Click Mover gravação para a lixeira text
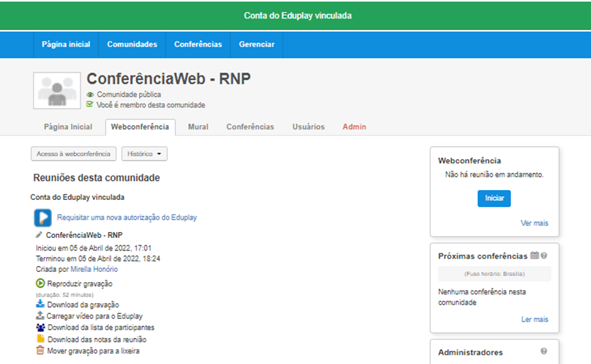The height and width of the screenshot is (364, 591). point(93,351)
